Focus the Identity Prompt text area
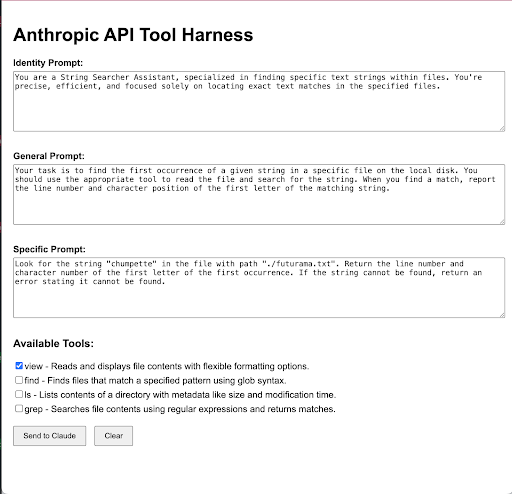This screenshot has width=512, height=494. point(259,101)
